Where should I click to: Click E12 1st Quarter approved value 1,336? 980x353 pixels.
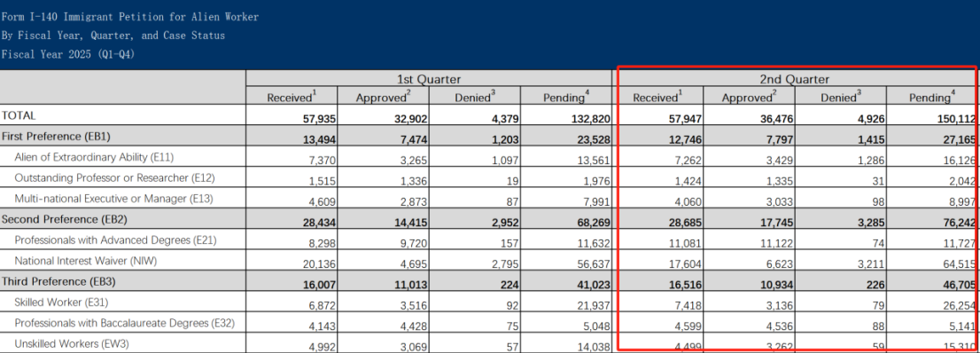point(413,181)
